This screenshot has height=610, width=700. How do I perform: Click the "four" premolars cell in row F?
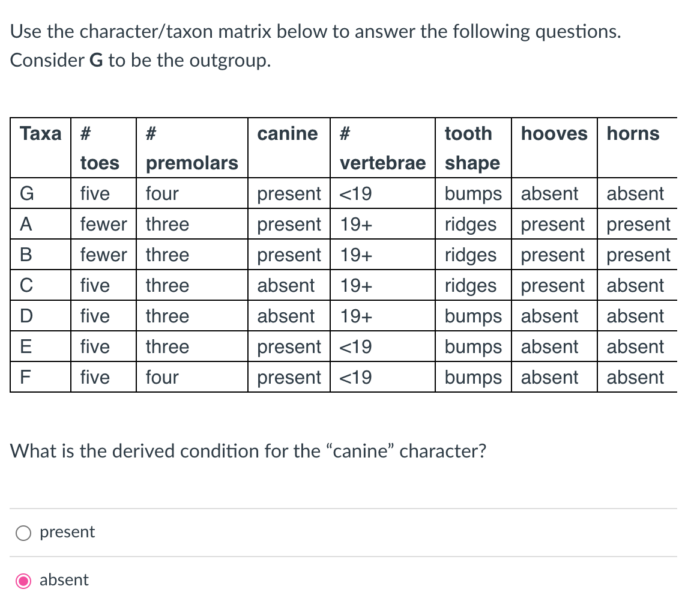pyautogui.click(x=161, y=377)
